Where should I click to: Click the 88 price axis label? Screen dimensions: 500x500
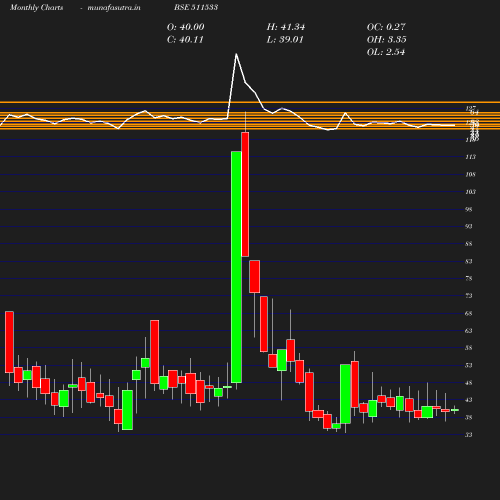click(x=469, y=244)
